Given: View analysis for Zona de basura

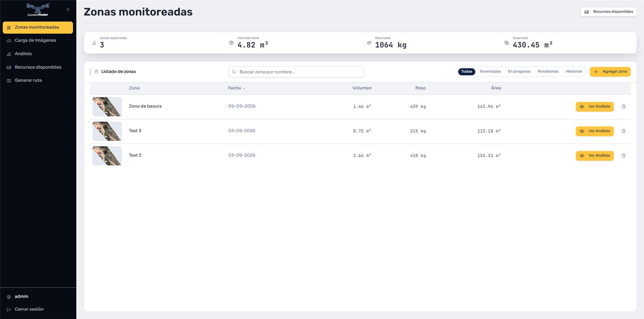Looking at the screenshot, I should 594,107.
